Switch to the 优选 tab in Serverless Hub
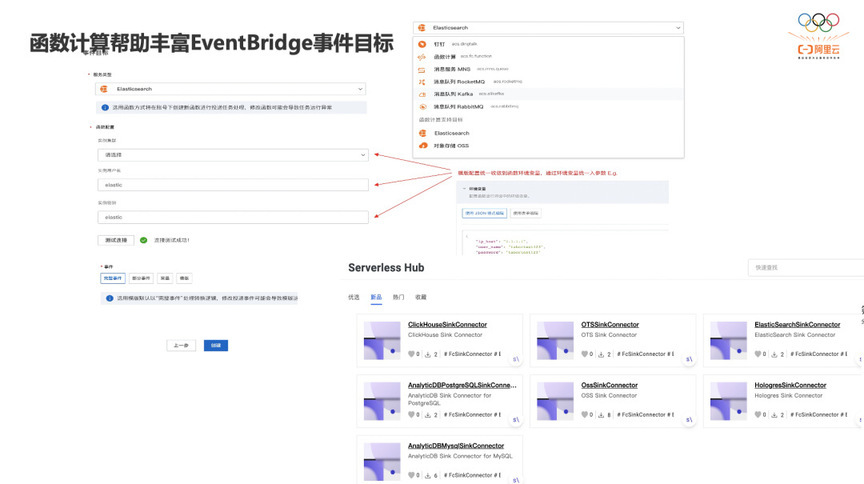Screen dimensions: 864x484 click(354, 297)
